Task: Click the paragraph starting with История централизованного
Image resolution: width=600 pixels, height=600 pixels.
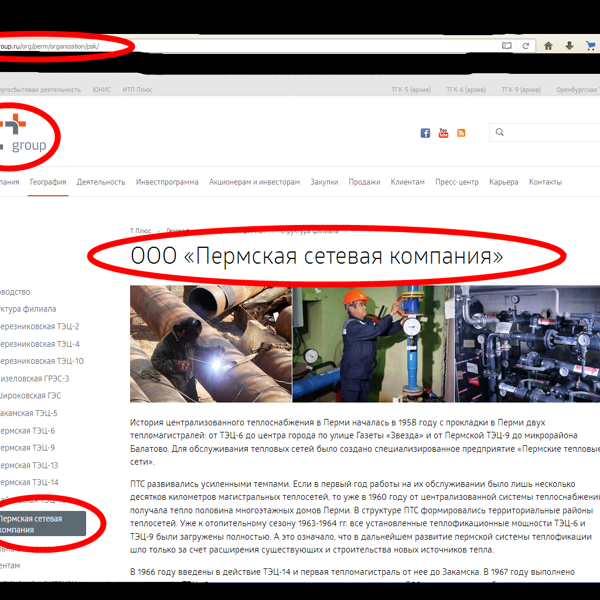Action: pos(365,442)
